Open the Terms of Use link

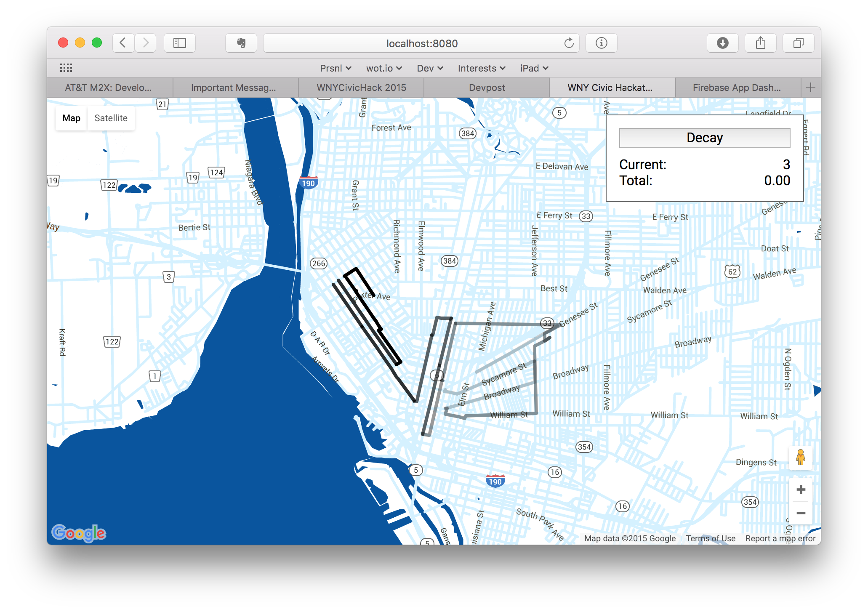[x=711, y=538]
